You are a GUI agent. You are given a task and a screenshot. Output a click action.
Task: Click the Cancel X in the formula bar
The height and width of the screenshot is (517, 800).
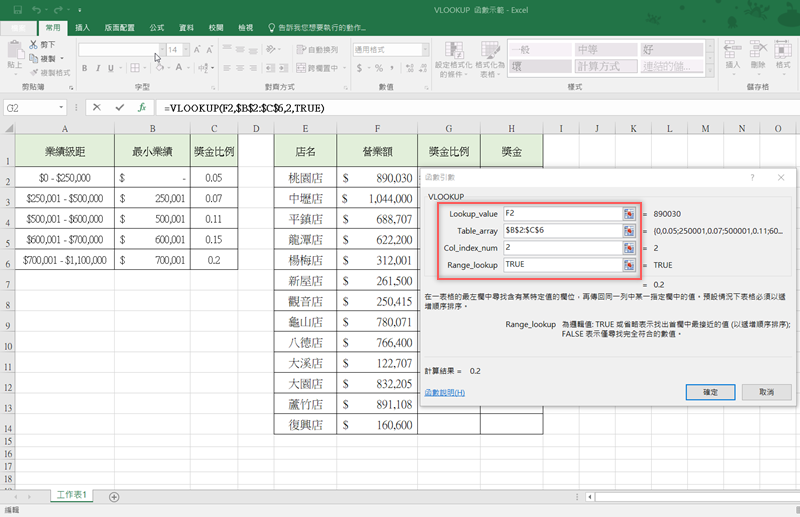[97, 107]
